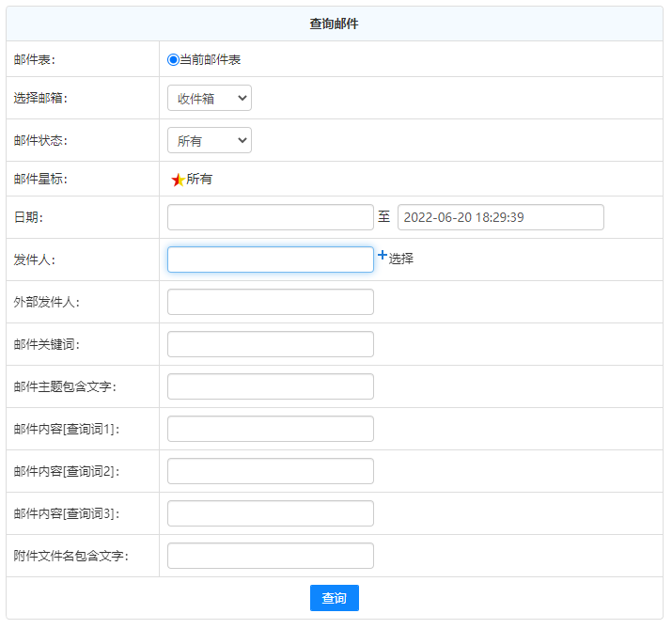Select the 邮件内容[查询词2] input field
Image resolution: width=672 pixels, height=629 pixels.
pos(270,471)
